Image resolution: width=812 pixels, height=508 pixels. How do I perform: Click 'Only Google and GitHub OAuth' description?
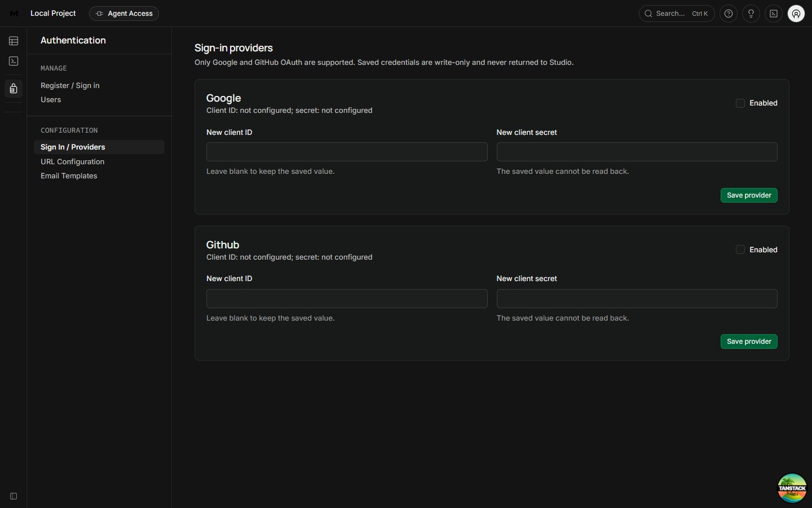pyautogui.click(x=384, y=62)
